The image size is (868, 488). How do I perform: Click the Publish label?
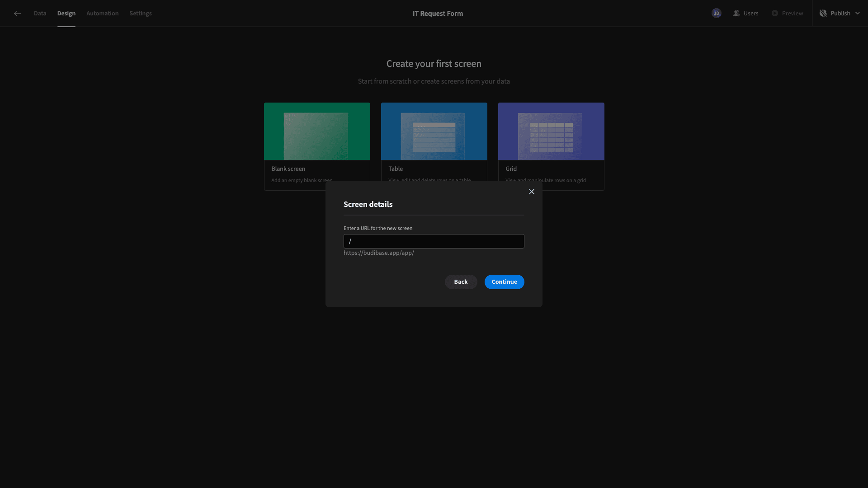pos(840,14)
